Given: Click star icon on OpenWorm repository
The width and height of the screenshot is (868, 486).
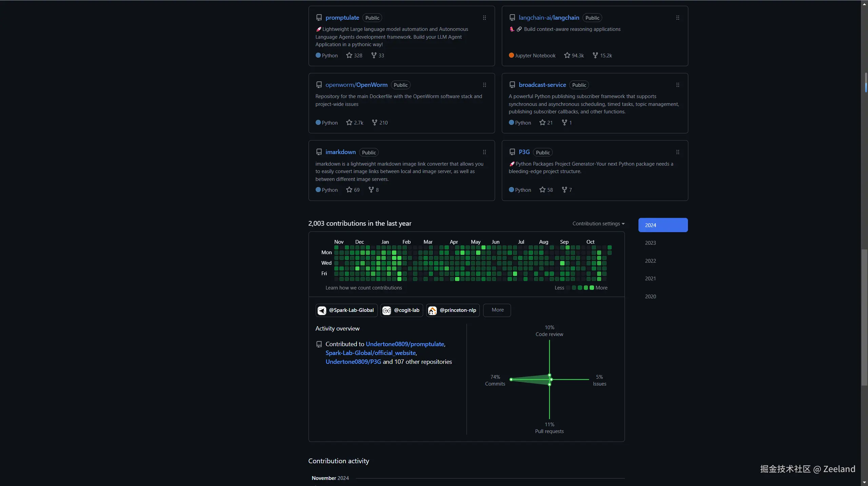Looking at the screenshot, I should click(349, 123).
